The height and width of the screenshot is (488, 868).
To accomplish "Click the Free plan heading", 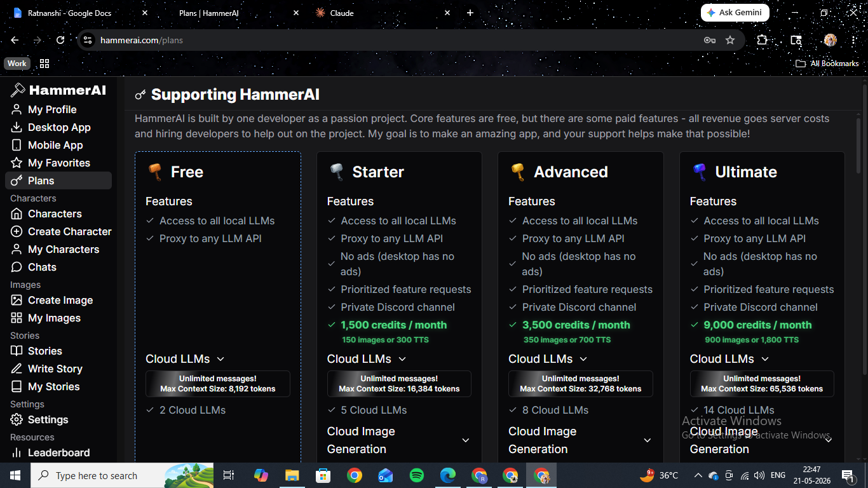I will point(187,172).
